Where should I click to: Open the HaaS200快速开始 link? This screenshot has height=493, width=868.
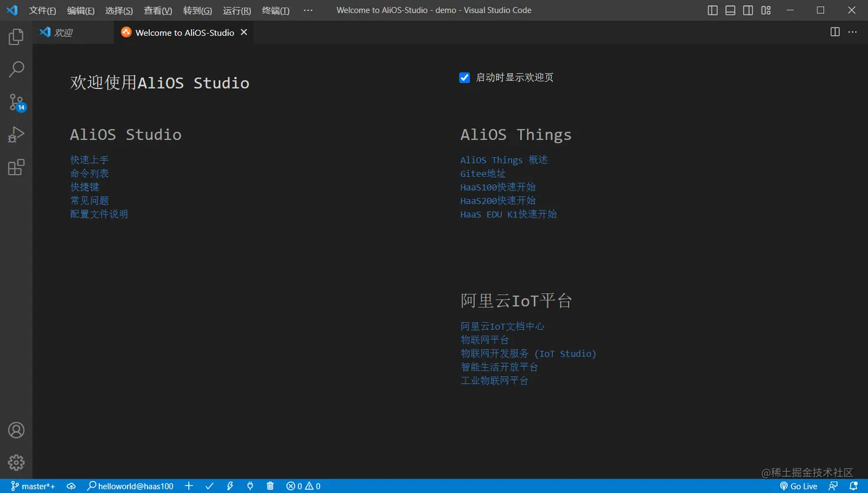[498, 200]
